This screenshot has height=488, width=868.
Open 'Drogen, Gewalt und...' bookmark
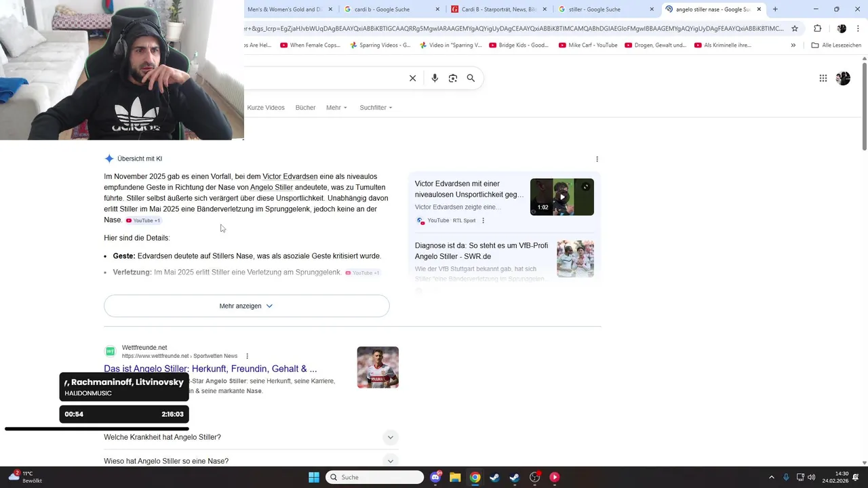point(655,45)
